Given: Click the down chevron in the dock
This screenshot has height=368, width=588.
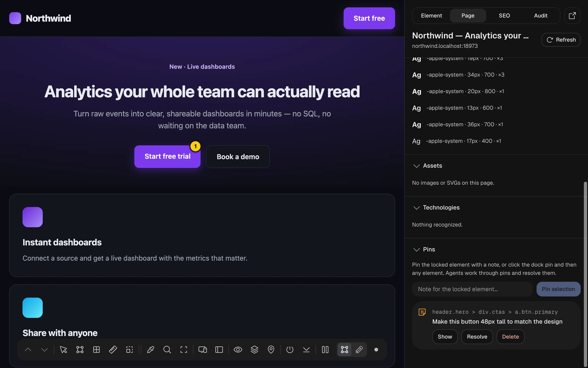Looking at the screenshot, I should (x=45, y=350).
